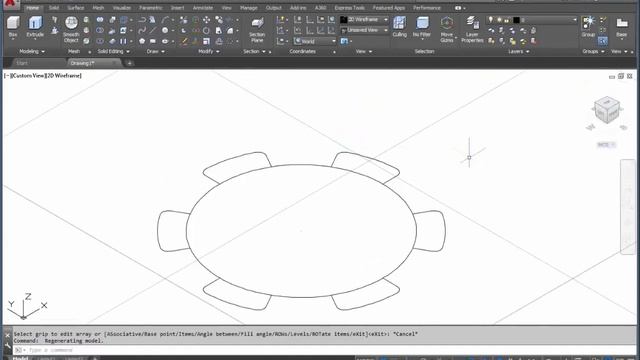Expand the Section panel
Screen dimensions: 640x360
(x=254, y=51)
